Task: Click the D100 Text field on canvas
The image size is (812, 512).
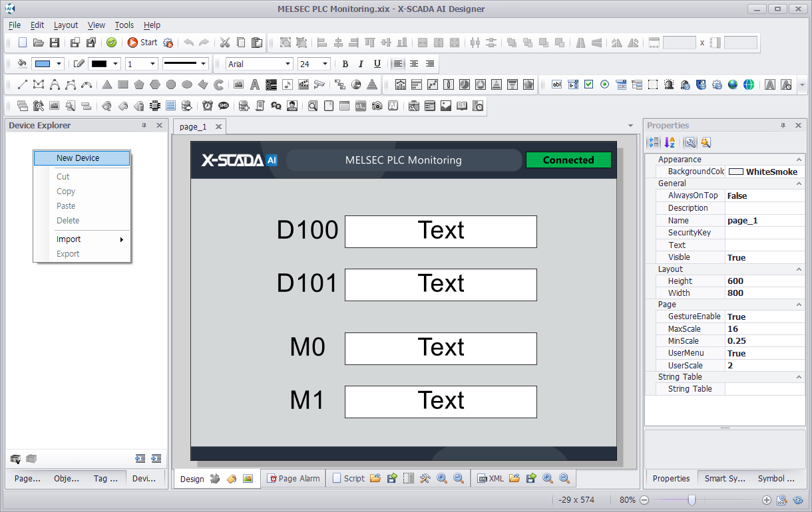Action: [441, 231]
